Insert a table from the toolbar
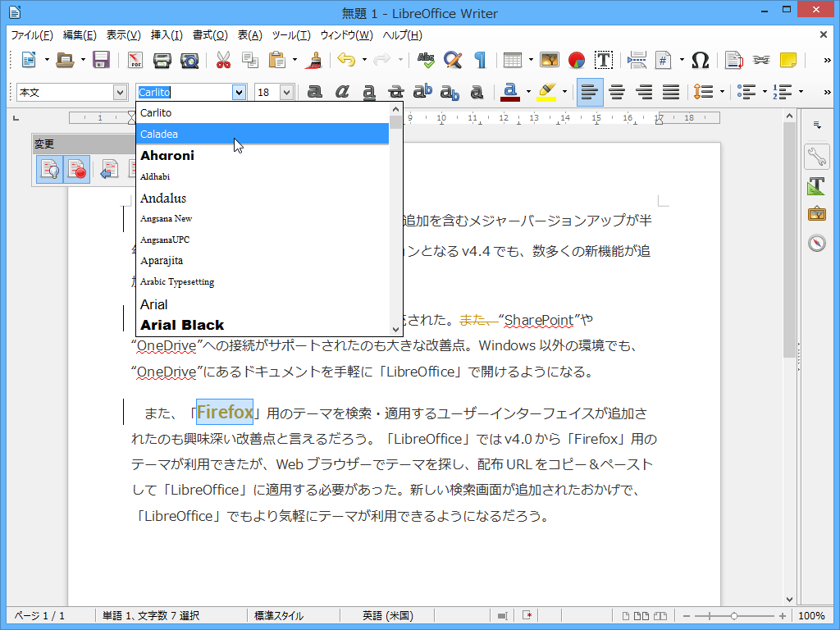 tap(514, 59)
